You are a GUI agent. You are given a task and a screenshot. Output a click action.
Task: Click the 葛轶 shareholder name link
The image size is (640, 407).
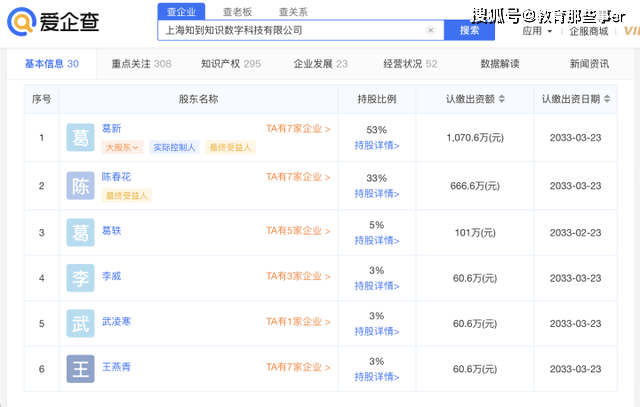coord(111,231)
